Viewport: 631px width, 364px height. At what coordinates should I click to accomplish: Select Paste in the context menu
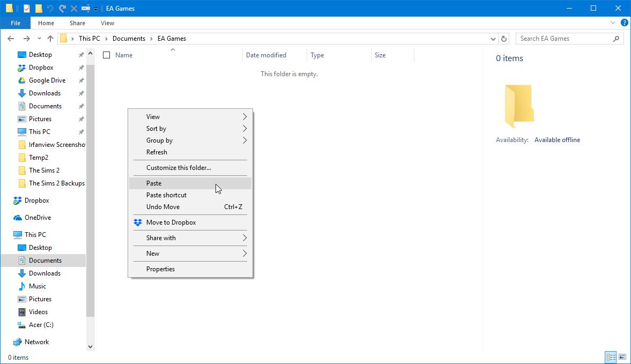(190, 183)
